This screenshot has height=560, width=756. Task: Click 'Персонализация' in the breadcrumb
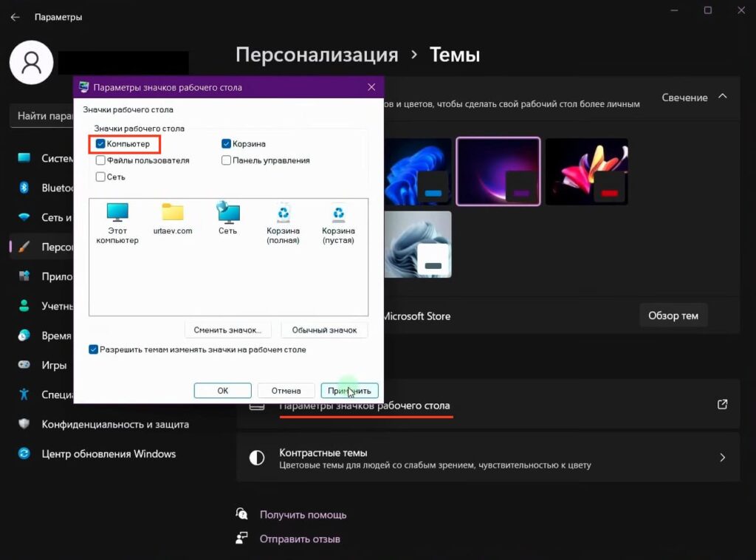[317, 55]
